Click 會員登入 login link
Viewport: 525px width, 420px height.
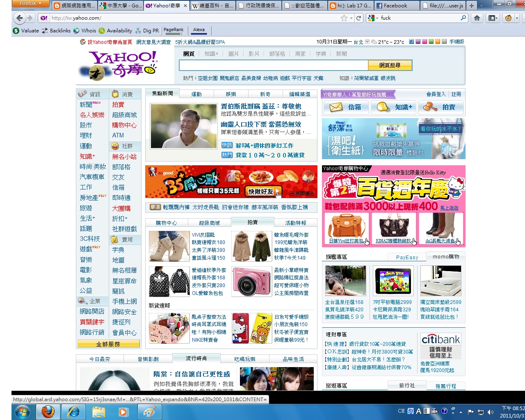pyautogui.click(x=436, y=94)
